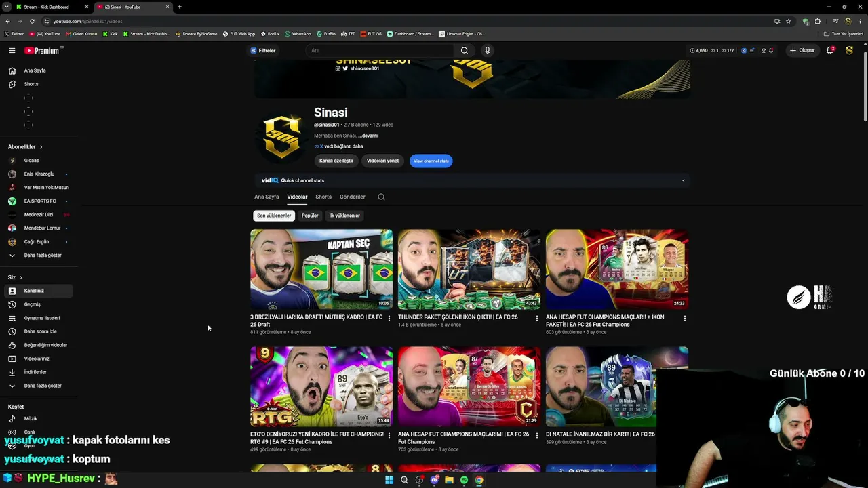
Task: Open the account avatar menu in YouTube
Action: point(849,50)
